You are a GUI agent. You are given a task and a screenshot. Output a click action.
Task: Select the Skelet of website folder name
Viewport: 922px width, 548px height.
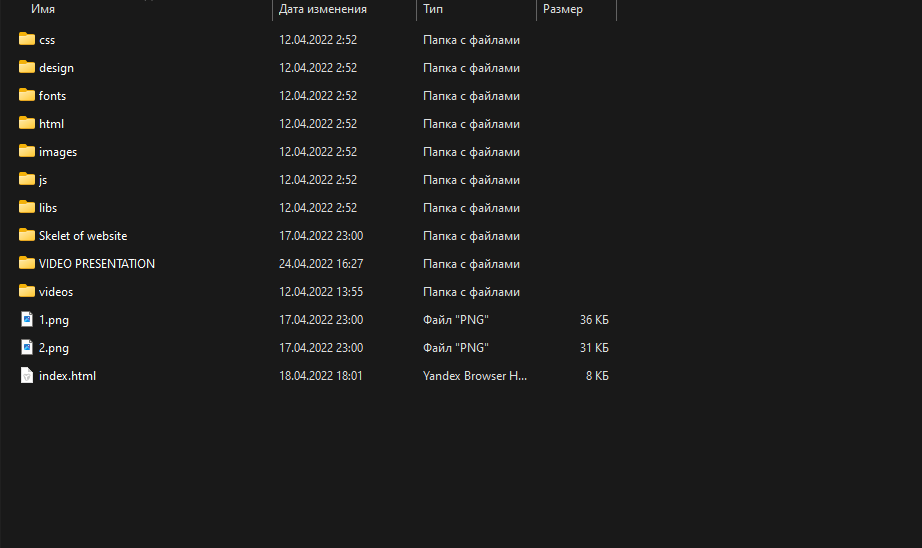pyautogui.click(x=83, y=236)
